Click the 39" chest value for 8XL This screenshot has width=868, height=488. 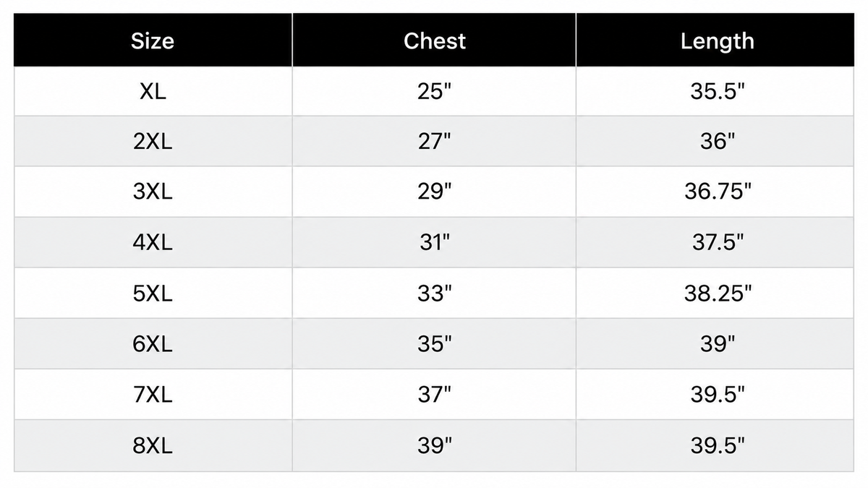(434, 445)
